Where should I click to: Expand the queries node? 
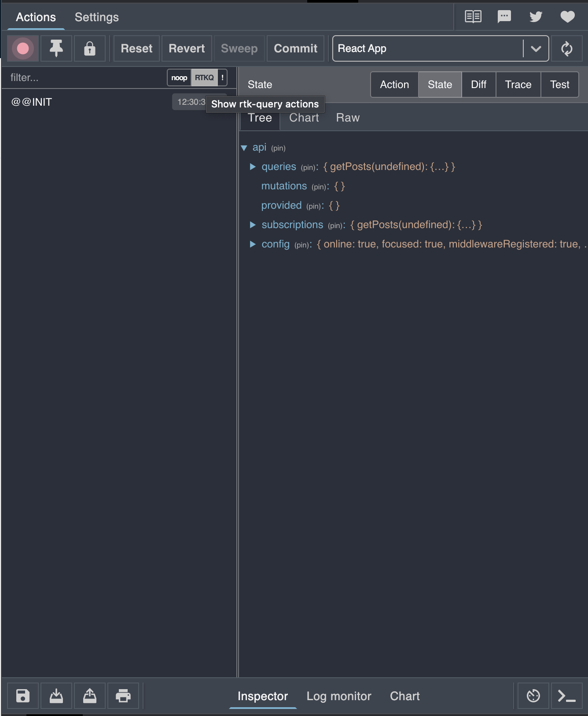[x=253, y=166]
